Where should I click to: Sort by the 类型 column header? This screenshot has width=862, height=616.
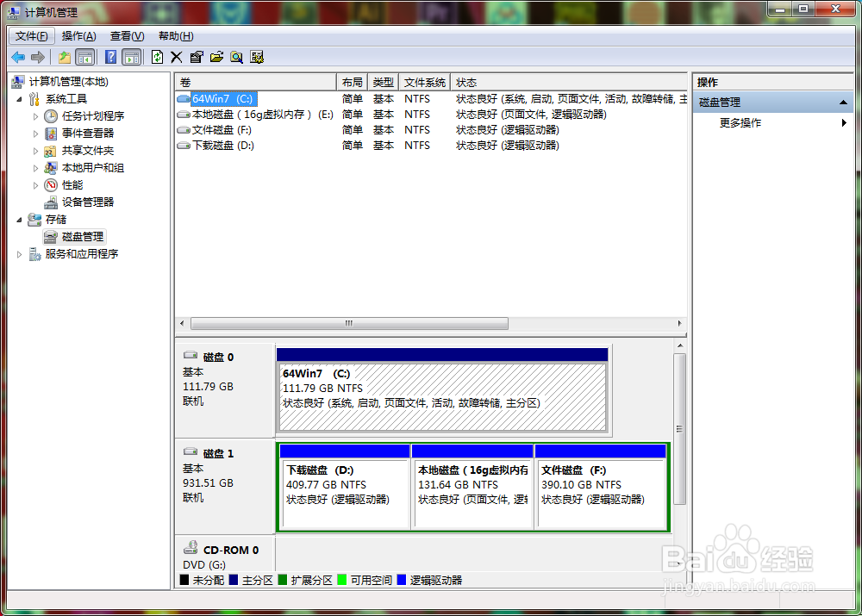[384, 83]
